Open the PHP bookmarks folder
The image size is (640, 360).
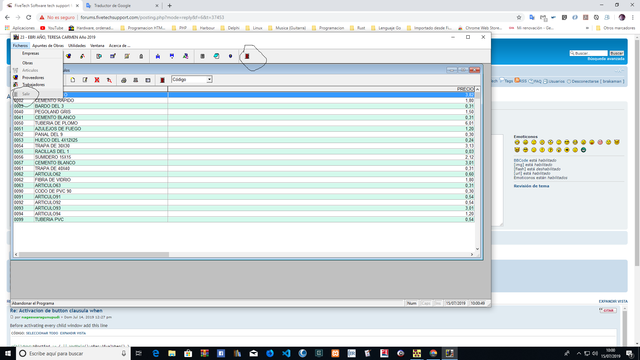(x=179, y=28)
